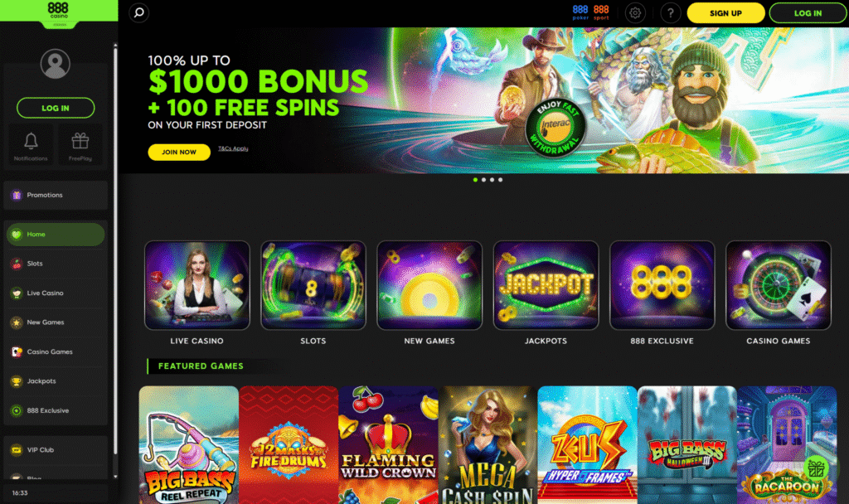Open the settings gear icon
This screenshot has height=504, width=849.
tap(635, 12)
